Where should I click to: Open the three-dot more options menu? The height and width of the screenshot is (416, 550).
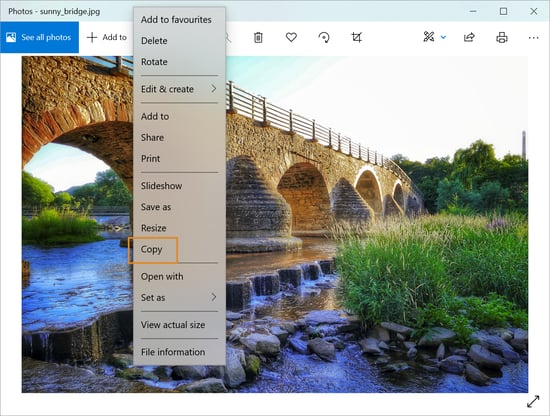pos(533,38)
